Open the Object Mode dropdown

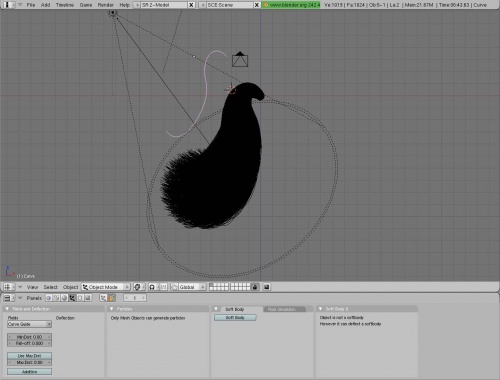pos(106,287)
